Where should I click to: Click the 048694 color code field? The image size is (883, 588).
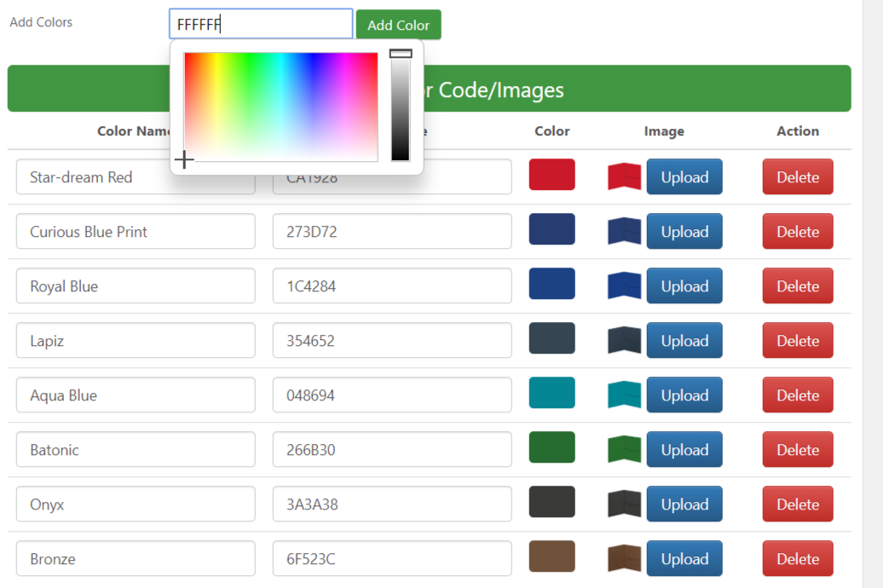click(x=392, y=395)
